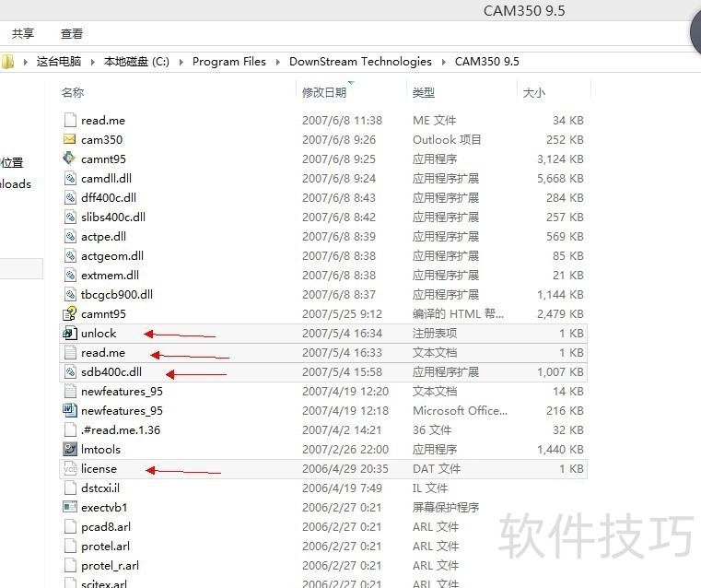Select the actpe.dll file icon
701x588 pixels.
[x=70, y=236]
